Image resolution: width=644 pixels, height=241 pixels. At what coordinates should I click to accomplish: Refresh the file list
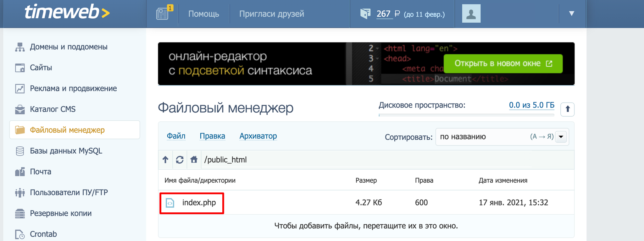[x=180, y=160]
